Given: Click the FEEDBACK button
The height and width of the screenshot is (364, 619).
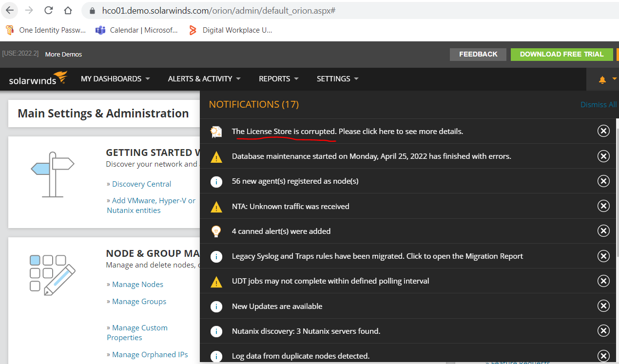Looking at the screenshot, I should click(478, 54).
